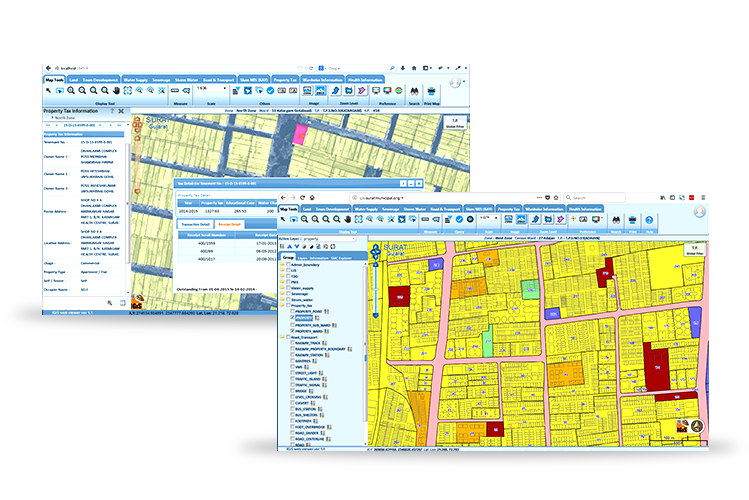
Task: Select the Group tab in layer panel
Action: [x=288, y=257]
